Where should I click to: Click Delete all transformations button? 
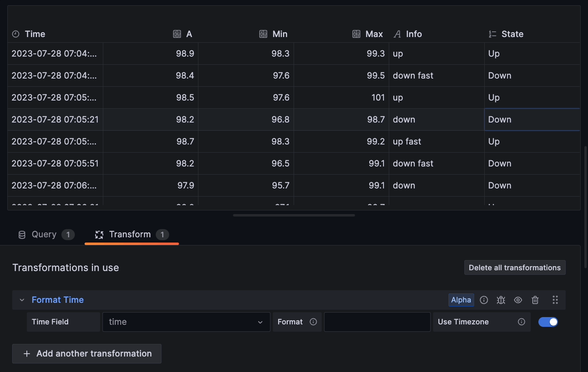tap(514, 267)
